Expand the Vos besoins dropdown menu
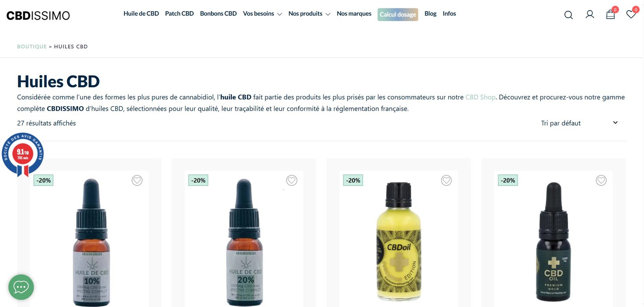This screenshot has height=307, width=644. coord(262,14)
